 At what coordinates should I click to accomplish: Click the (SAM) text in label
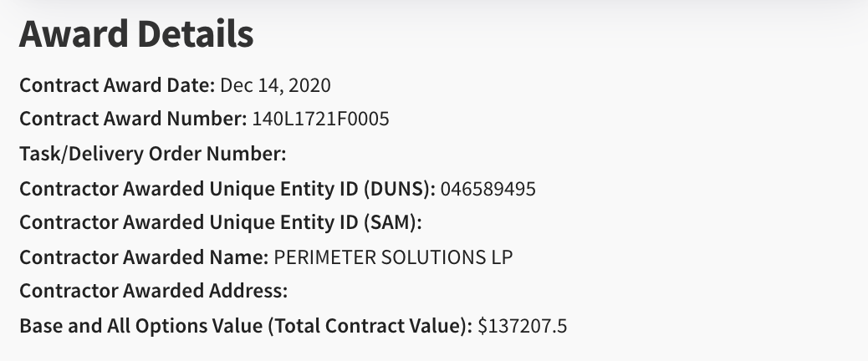(x=392, y=222)
